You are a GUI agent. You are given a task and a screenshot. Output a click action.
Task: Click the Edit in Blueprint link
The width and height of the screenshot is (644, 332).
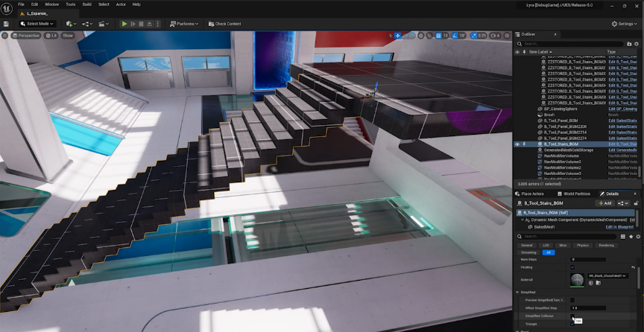[x=619, y=227]
